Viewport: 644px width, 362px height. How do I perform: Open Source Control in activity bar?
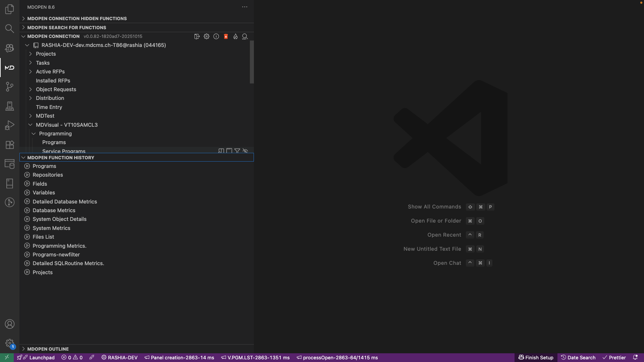[9, 87]
